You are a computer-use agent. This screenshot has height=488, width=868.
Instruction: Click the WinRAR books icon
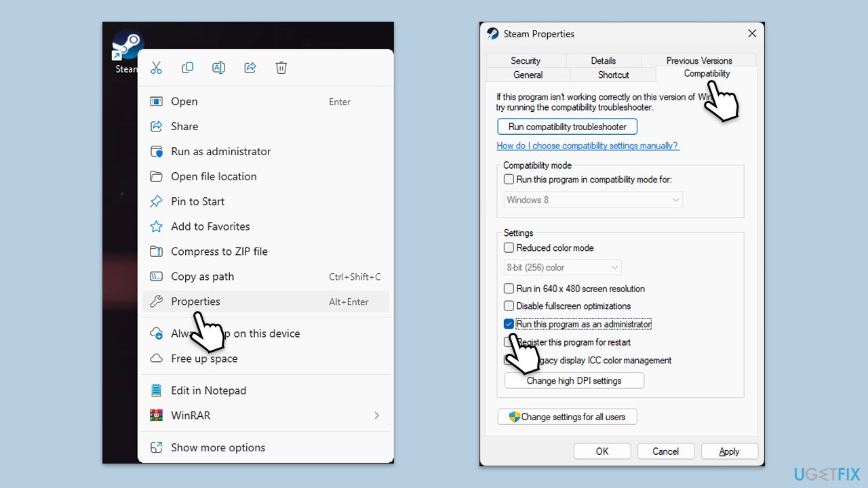[x=157, y=415]
